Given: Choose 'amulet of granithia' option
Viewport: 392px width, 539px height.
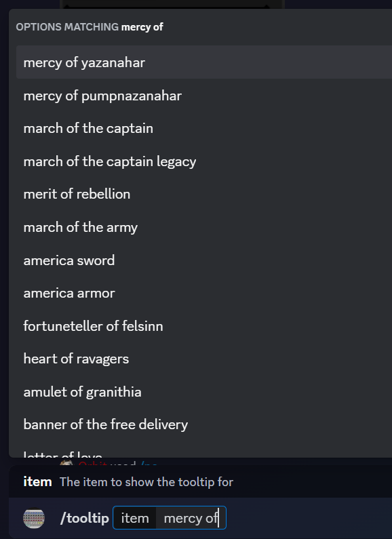Looking at the screenshot, I should [204, 391].
